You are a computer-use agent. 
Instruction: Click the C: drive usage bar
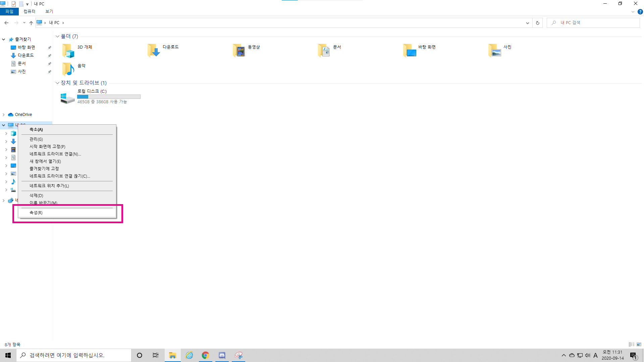pyautogui.click(x=109, y=97)
